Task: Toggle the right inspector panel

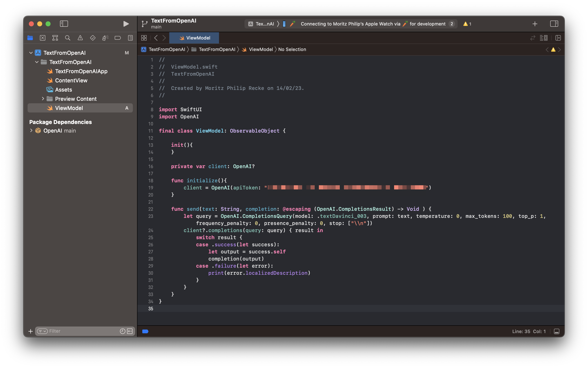Action: [554, 24]
